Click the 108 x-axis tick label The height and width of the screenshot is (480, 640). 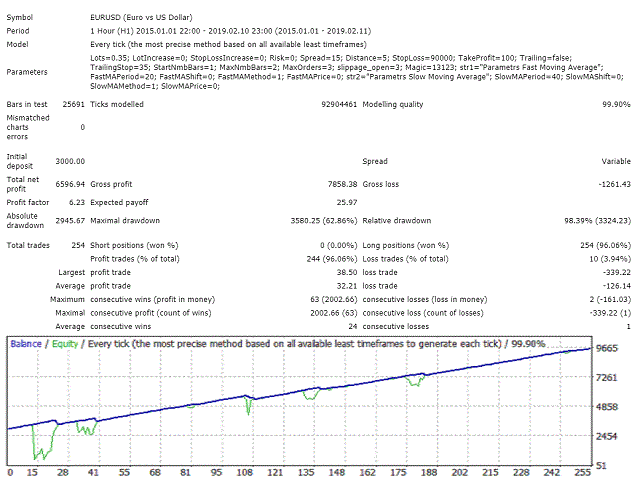(x=245, y=472)
